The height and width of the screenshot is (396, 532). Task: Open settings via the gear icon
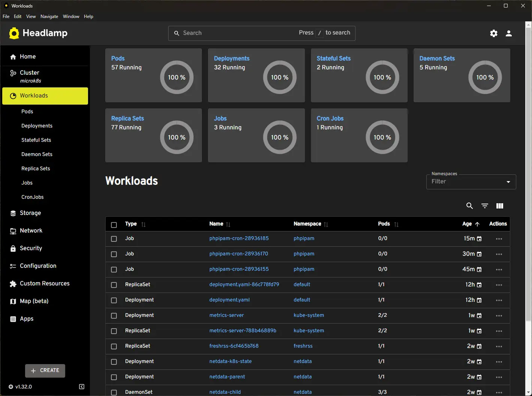tap(494, 33)
